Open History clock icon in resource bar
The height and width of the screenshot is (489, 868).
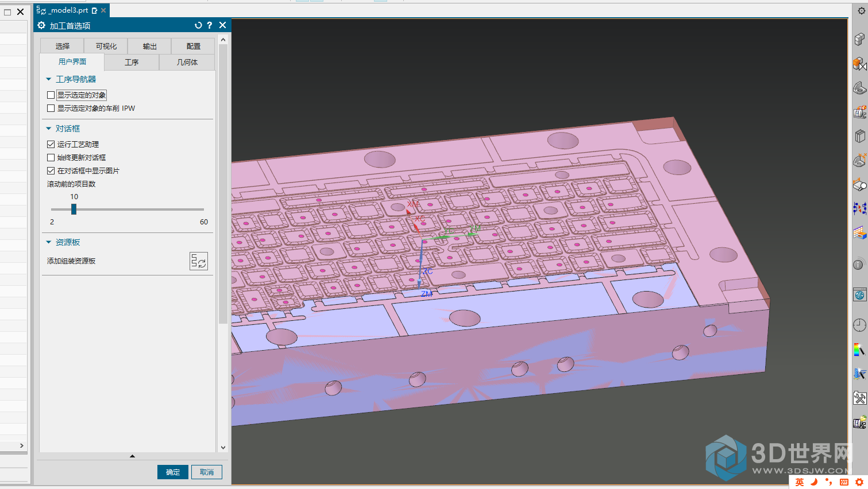tap(859, 325)
